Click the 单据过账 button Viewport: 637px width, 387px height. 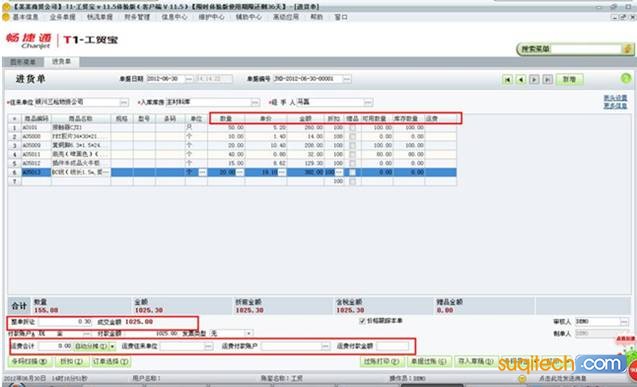point(428,361)
